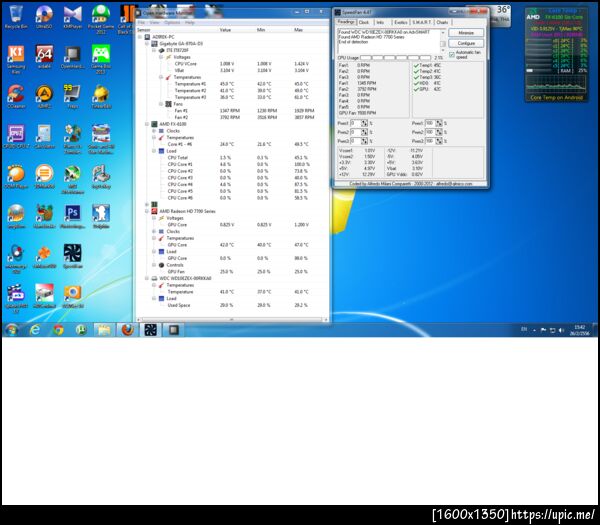Viewport: 600px width, 525px height.
Task: Switch to the Clock tab in SpeedFan
Action: (364, 23)
